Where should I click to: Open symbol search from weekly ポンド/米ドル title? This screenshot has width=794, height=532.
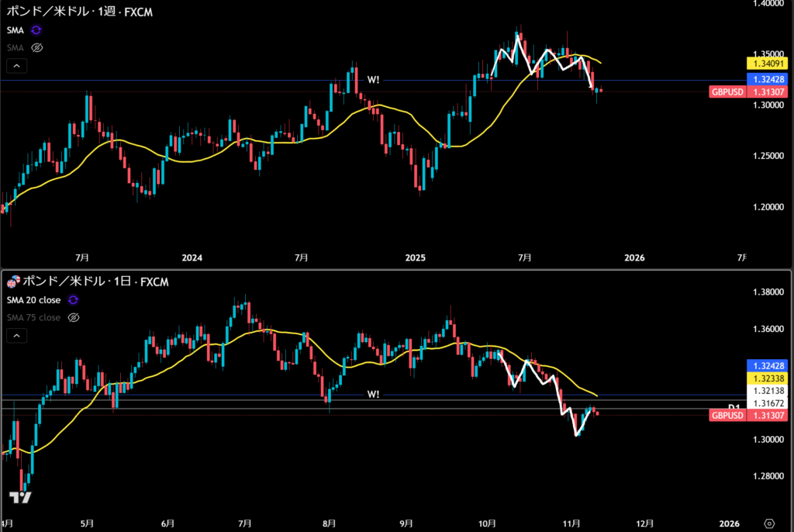pos(48,12)
